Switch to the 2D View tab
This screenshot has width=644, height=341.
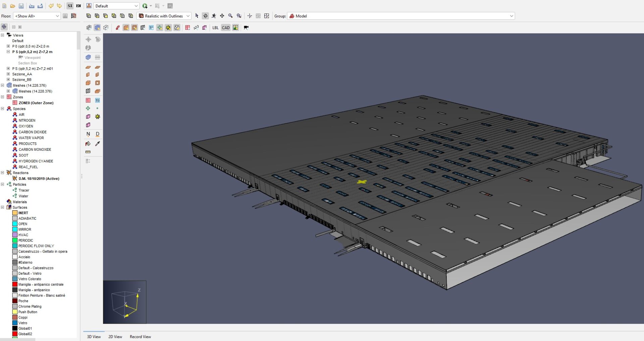pyautogui.click(x=115, y=337)
